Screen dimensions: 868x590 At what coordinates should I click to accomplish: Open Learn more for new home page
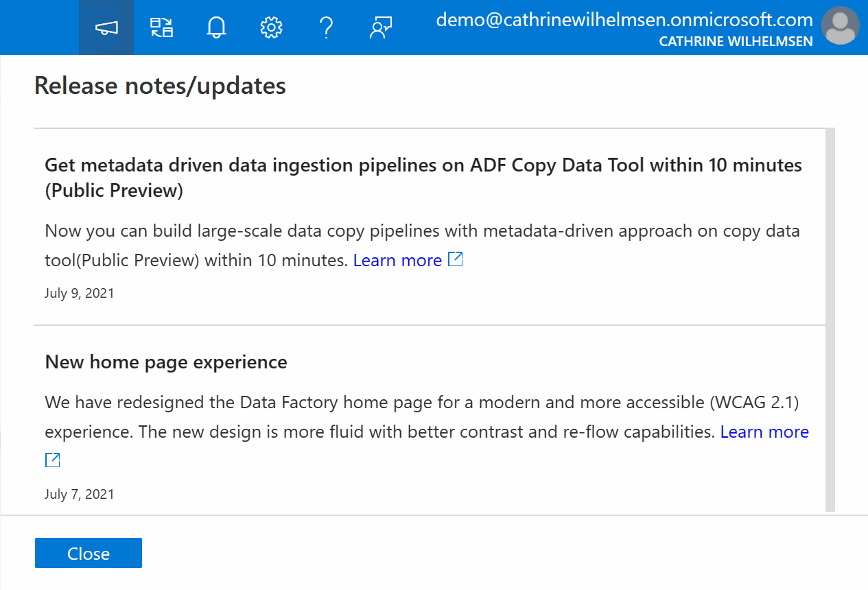point(764,432)
